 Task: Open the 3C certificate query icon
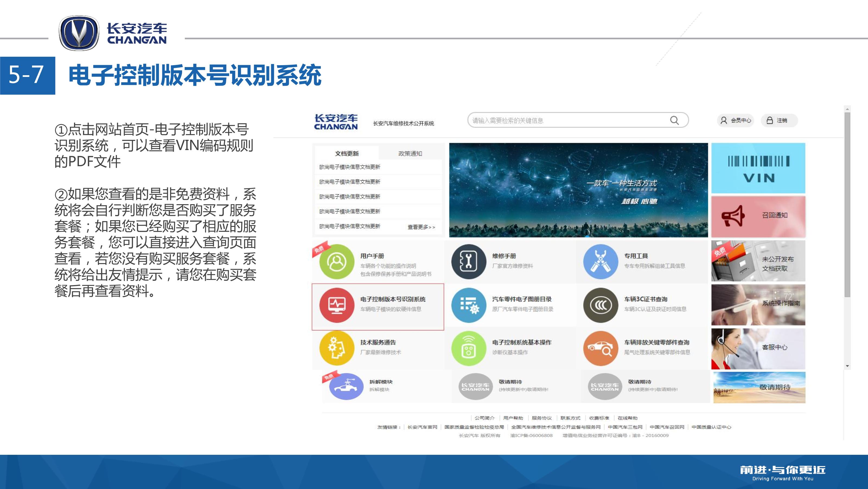601,305
